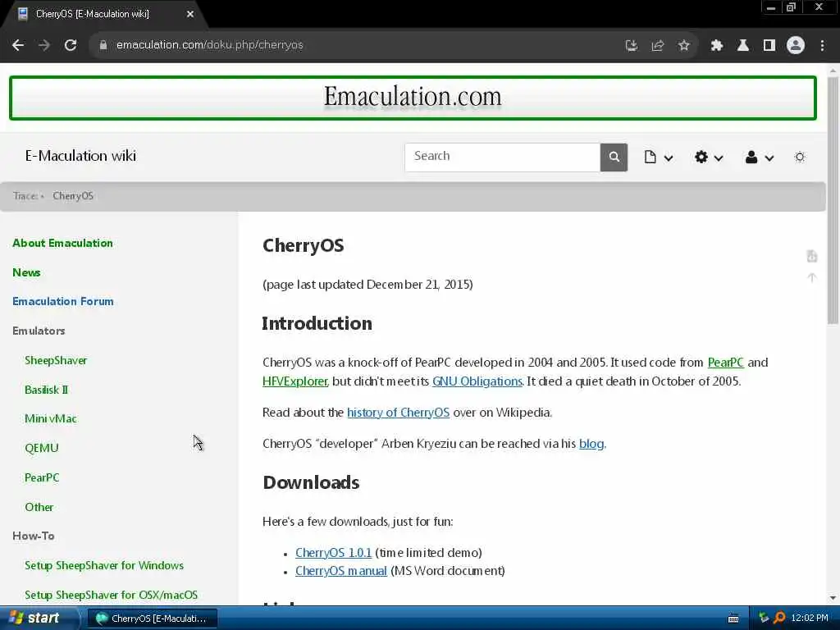Click the CherryOS taskbar button

[153, 619]
